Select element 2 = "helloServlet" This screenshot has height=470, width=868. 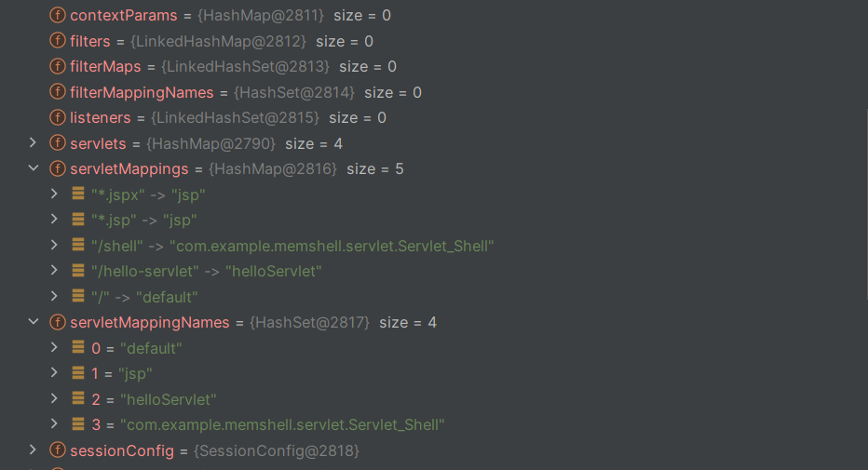[432, 399]
